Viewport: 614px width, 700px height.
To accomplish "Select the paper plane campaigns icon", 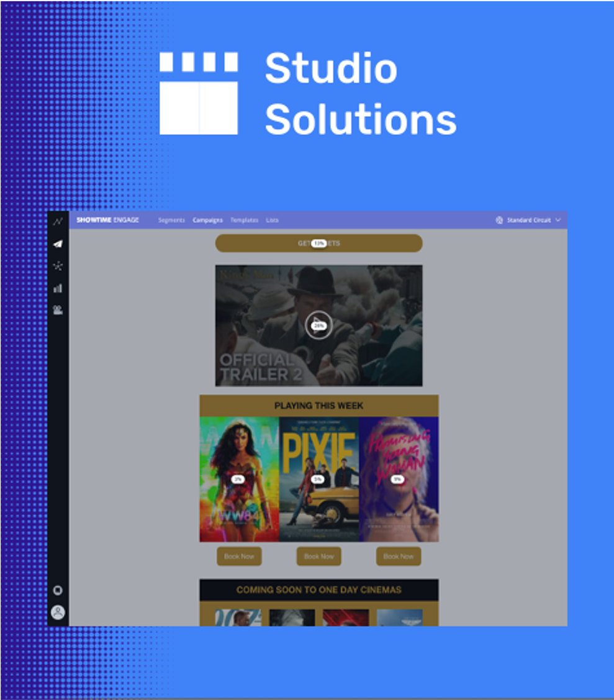I will click(58, 243).
